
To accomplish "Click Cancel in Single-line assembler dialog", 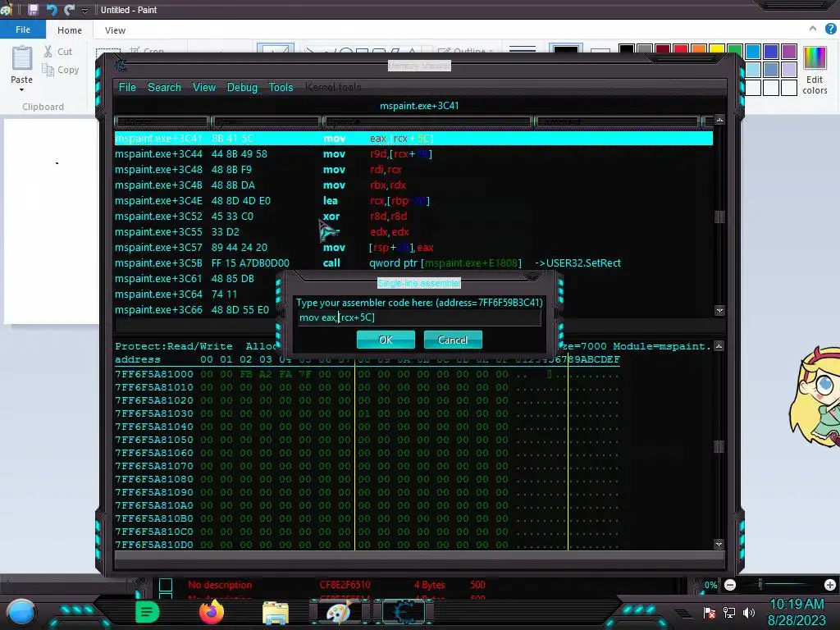I will coord(453,340).
